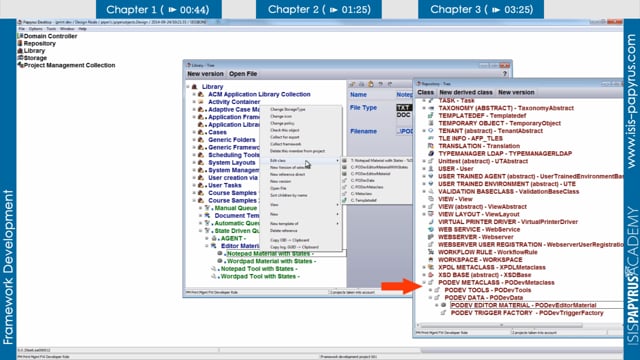Expand the XPDL METACLASS node
Image resolution: width=640 pixels, height=360 pixels.
tap(424, 267)
